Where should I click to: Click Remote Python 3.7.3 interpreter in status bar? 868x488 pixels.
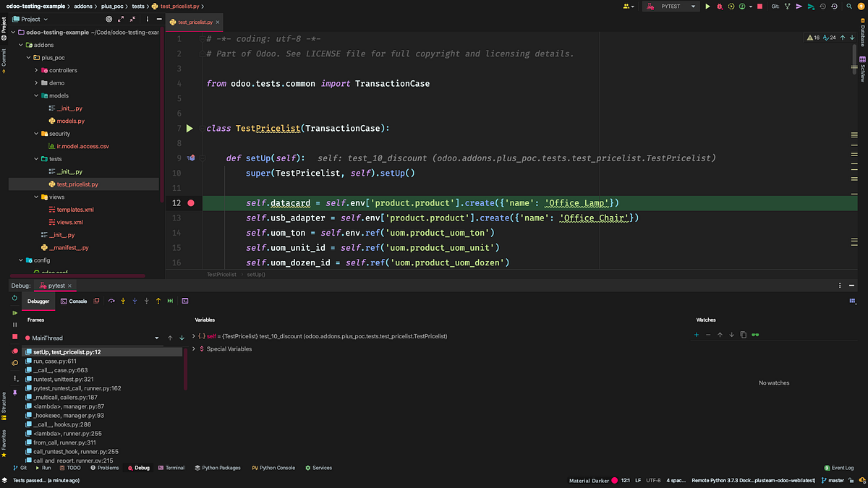[x=753, y=480]
